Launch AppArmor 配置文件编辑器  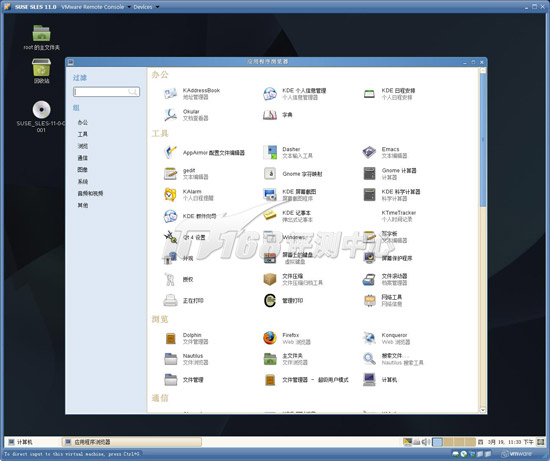(x=204, y=153)
